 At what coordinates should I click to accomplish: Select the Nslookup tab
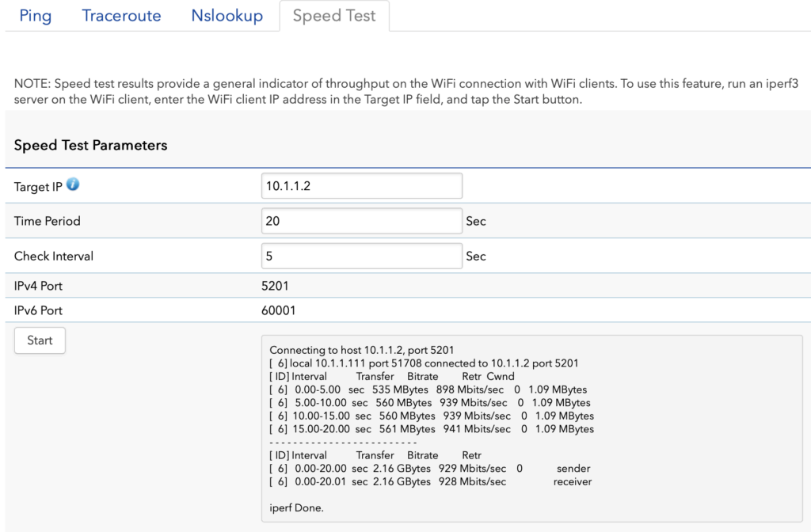tap(227, 16)
